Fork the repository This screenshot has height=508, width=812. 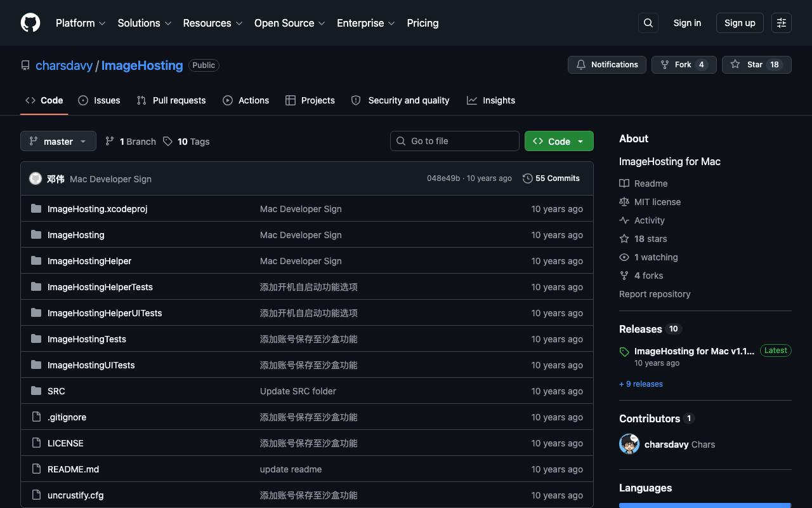pyautogui.click(x=684, y=65)
